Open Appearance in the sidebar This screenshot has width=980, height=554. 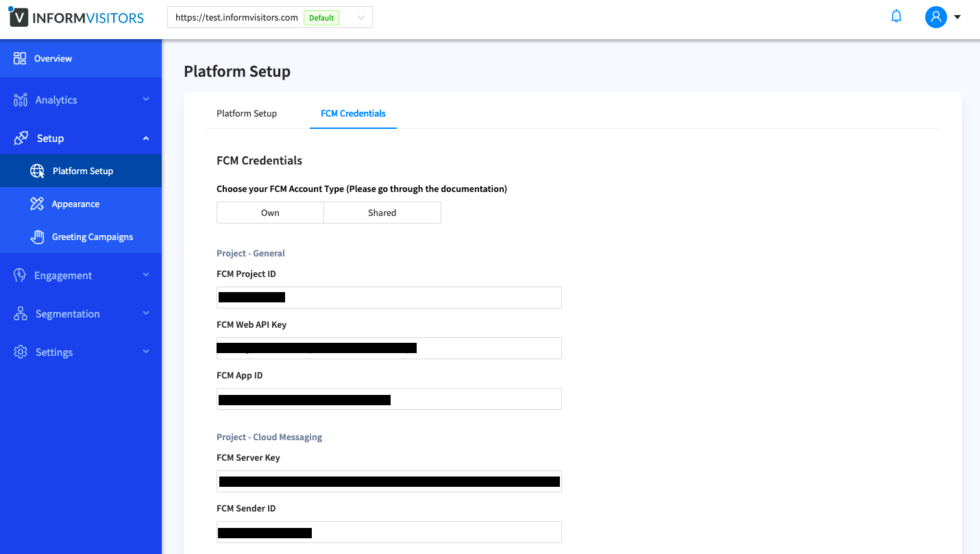point(81,204)
